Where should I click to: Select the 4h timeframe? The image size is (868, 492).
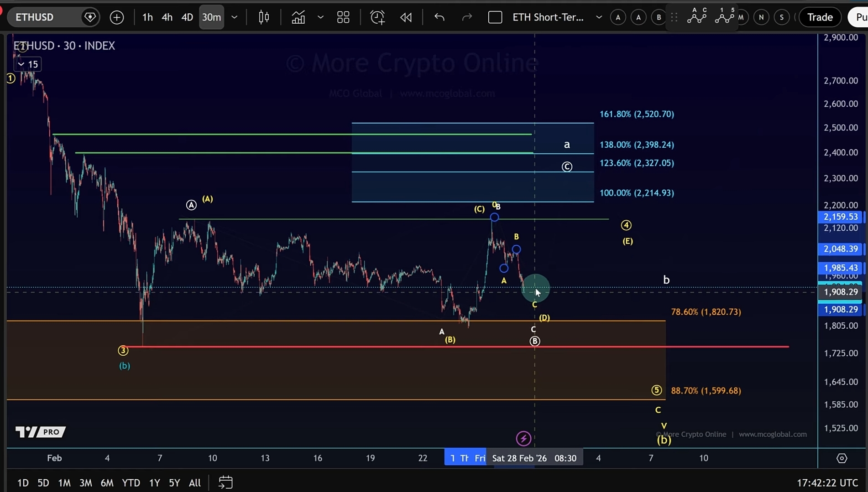coord(167,17)
